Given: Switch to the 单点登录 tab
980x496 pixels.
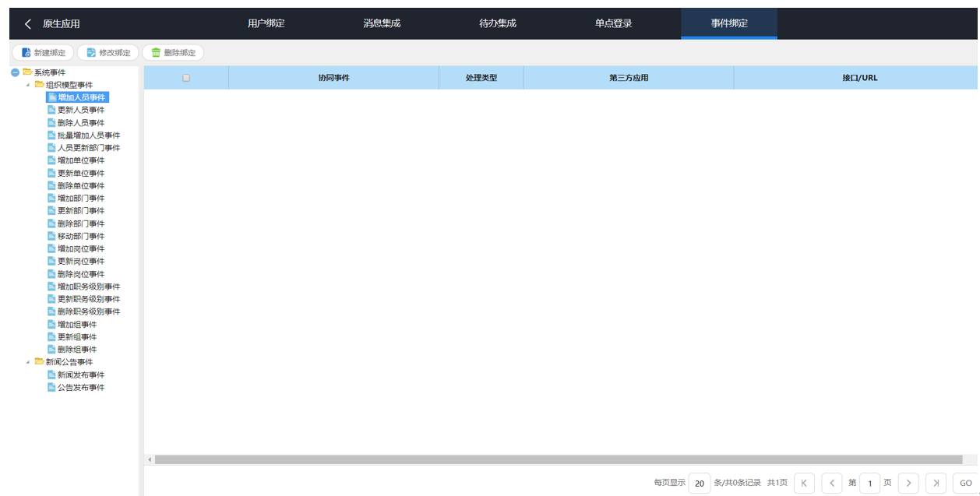Looking at the screenshot, I should coord(614,23).
